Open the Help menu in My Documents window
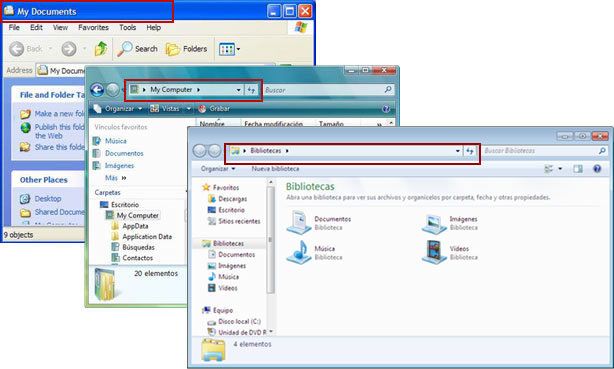Image resolution: width=614 pixels, height=369 pixels. click(154, 27)
